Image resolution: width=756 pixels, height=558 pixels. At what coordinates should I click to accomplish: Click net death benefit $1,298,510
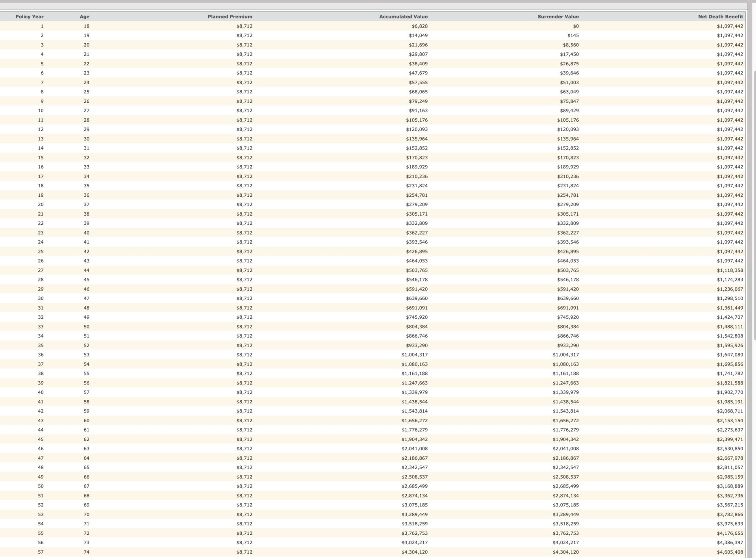tap(730, 298)
